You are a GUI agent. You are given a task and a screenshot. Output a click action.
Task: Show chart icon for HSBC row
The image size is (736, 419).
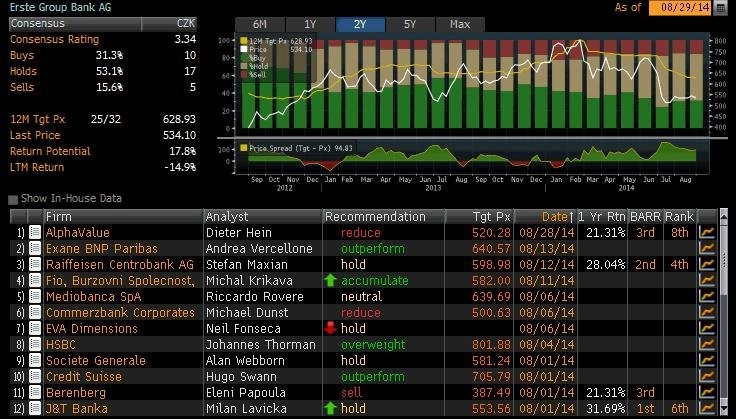point(706,344)
